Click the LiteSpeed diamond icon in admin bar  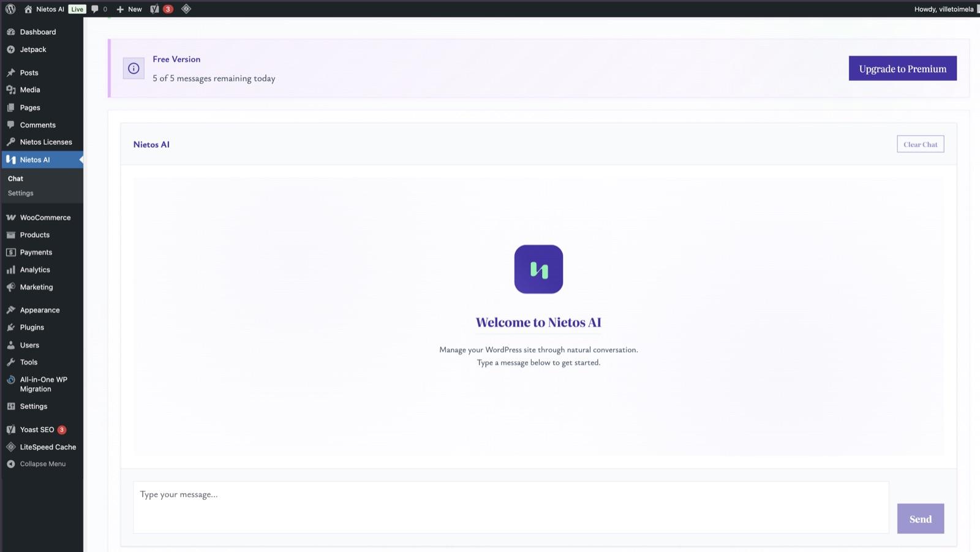click(x=186, y=9)
